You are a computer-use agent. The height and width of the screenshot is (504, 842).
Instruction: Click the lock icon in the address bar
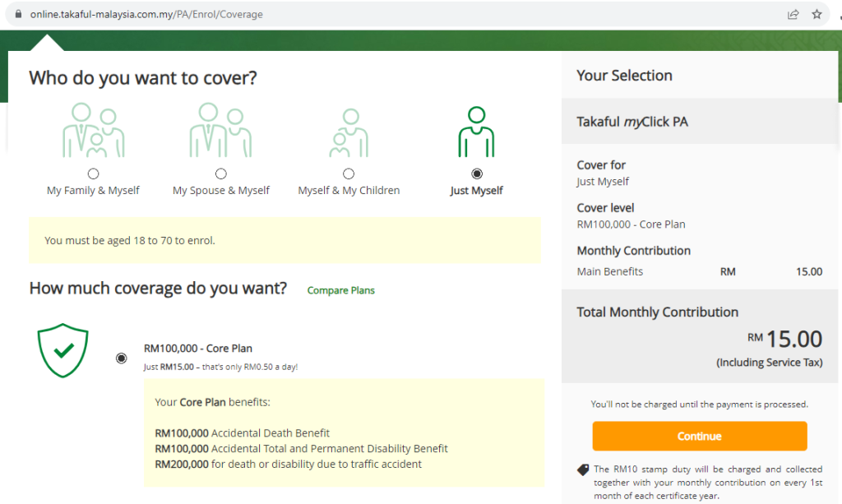(18, 15)
